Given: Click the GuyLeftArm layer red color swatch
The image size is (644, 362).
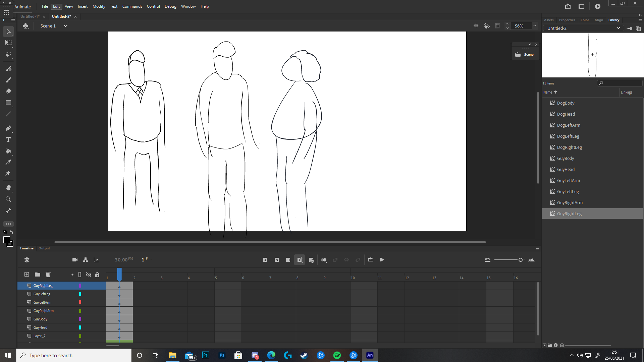Looking at the screenshot, I should tap(80, 302).
